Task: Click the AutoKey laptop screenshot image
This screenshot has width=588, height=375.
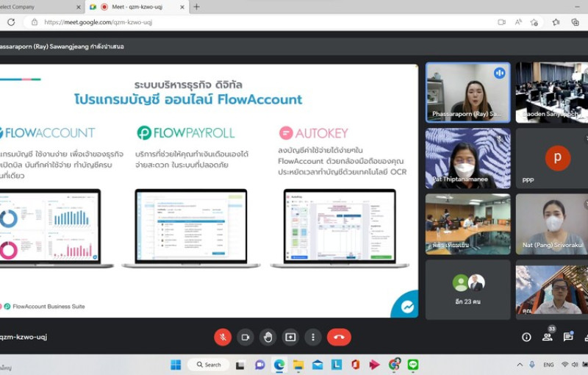Action: click(340, 229)
